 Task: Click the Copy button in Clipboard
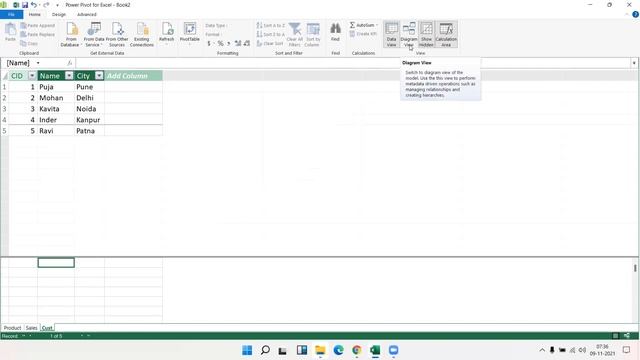tap(29, 43)
